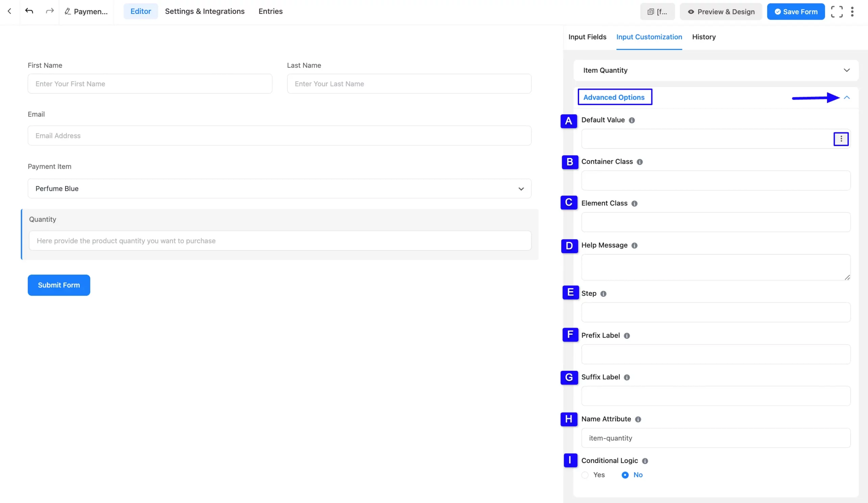Collapse the Advanced Options section
This screenshot has width=868, height=503.
(847, 97)
